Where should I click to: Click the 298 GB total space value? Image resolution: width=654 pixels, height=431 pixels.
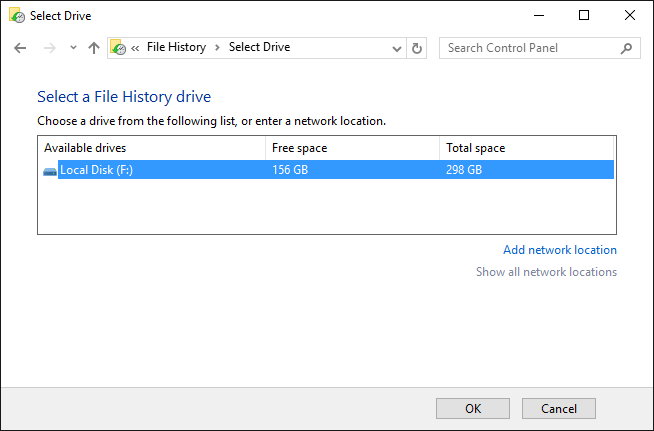tap(464, 170)
